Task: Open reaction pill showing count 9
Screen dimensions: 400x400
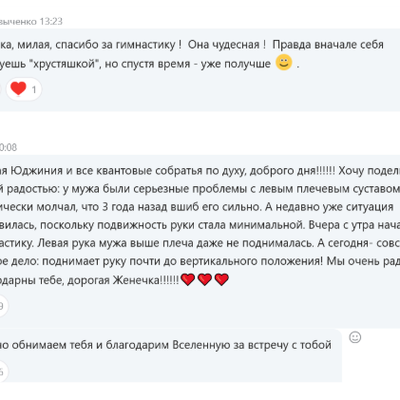Action: pos(3,306)
